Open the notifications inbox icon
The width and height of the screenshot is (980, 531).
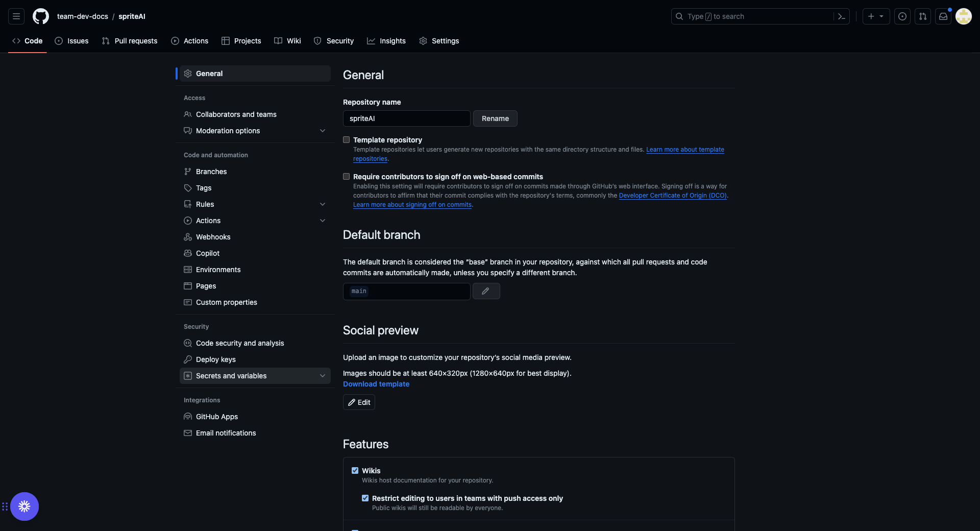(x=943, y=16)
